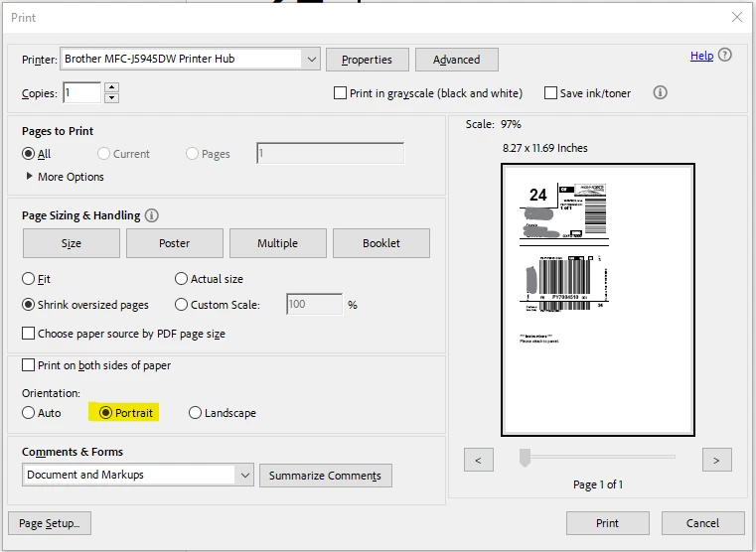Screen dimensions: 756x552
Task: Decrease copies with the down arrow
Action: [112, 97]
